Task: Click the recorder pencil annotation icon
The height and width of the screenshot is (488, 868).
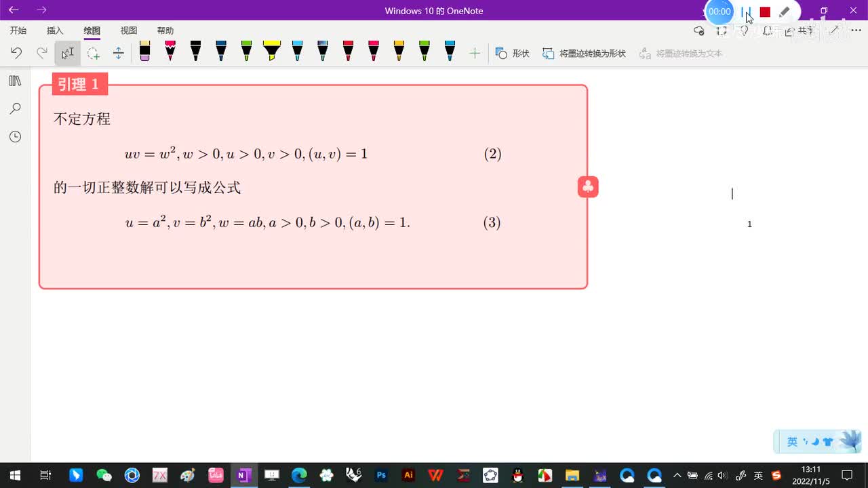Action: tap(785, 12)
